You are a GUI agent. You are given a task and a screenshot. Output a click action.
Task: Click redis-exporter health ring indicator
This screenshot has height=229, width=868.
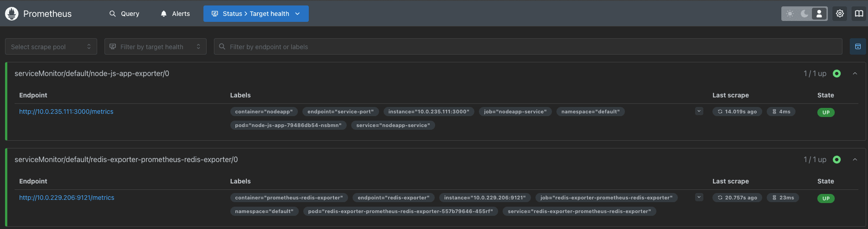pyautogui.click(x=837, y=159)
